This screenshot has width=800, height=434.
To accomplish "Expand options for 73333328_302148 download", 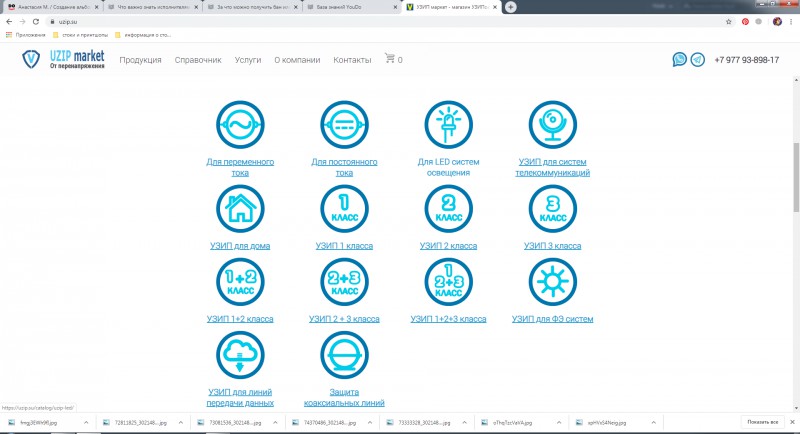I will click(464, 423).
